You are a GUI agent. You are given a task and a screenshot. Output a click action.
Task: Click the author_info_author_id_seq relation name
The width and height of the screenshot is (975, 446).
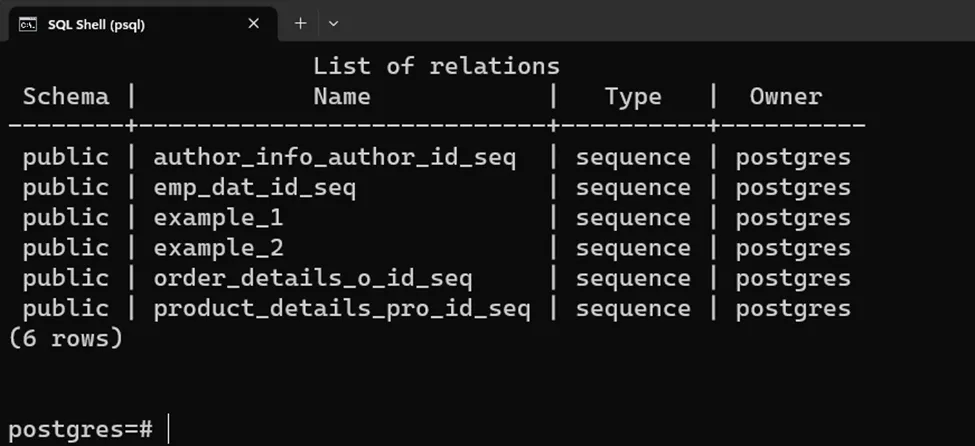click(334, 157)
